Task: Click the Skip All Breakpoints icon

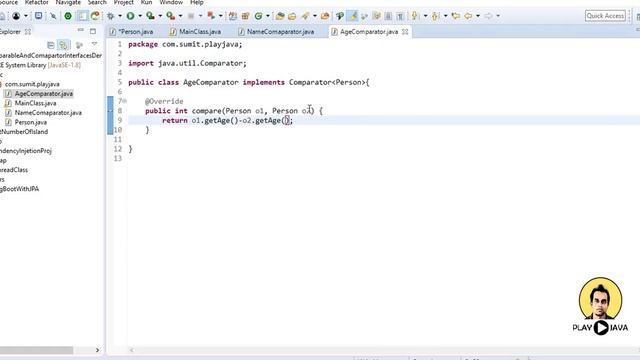Action: point(53,16)
